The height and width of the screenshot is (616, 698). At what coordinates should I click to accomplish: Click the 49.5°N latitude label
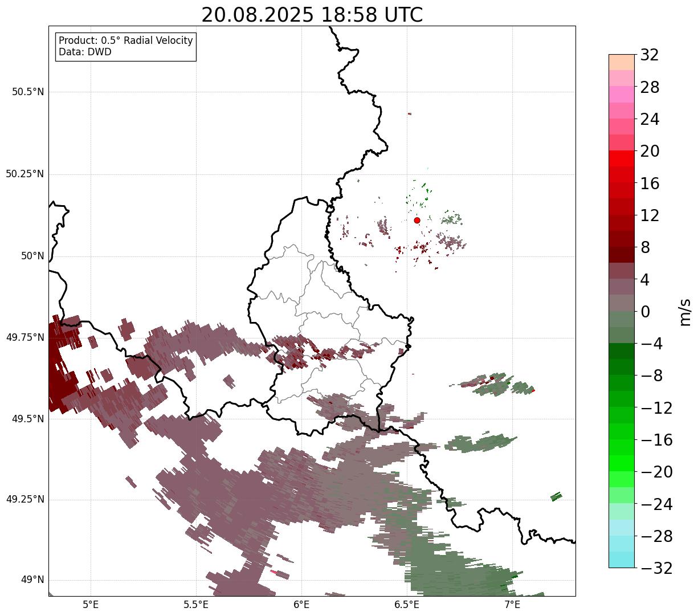click(27, 419)
